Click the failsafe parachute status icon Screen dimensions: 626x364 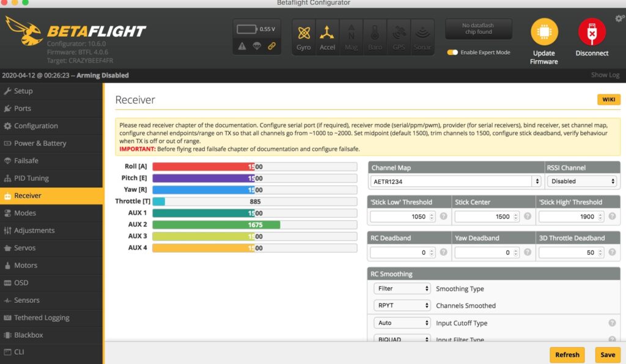257,46
